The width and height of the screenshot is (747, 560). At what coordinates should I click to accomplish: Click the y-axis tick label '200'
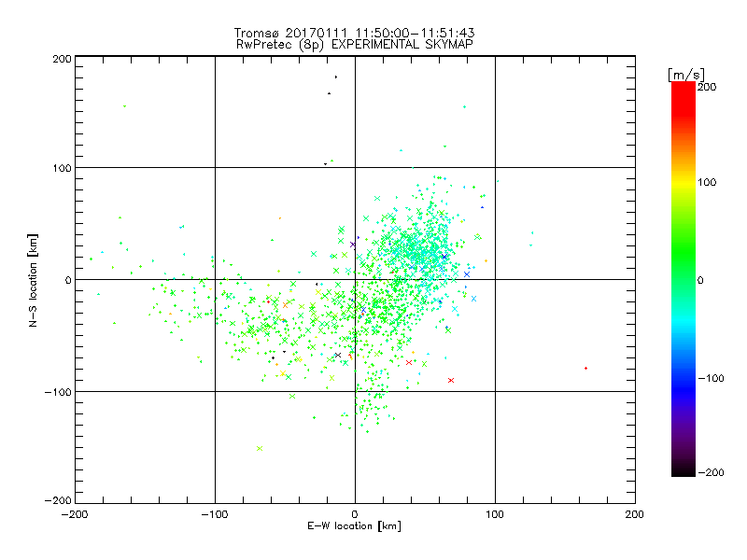62,59
